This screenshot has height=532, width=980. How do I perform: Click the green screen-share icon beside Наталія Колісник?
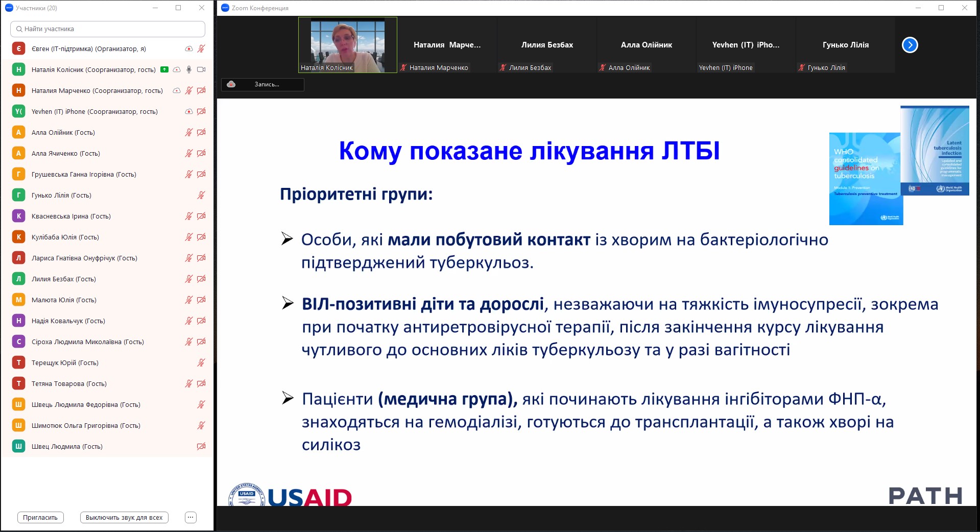164,69
